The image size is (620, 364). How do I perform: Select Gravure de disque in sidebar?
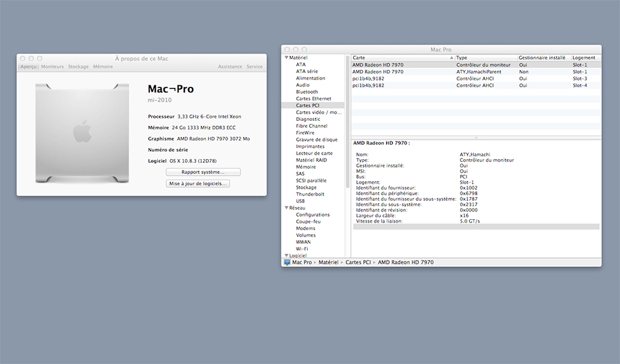pyautogui.click(x=317, y=140)
